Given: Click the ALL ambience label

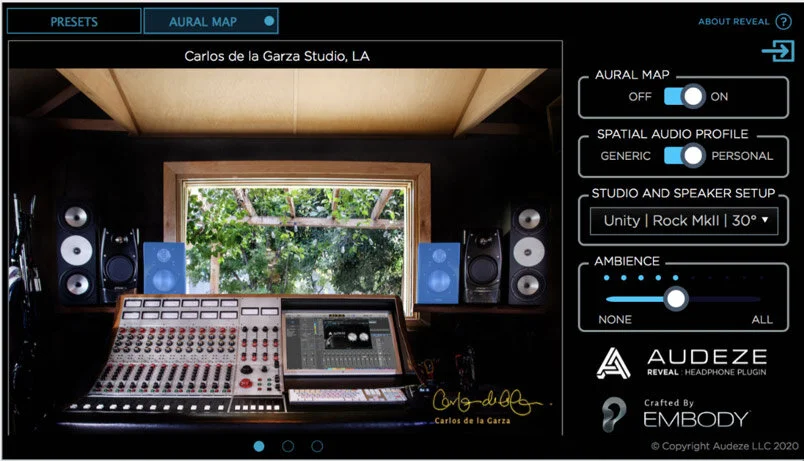Looking at the screenshot, I should [762, 319].
